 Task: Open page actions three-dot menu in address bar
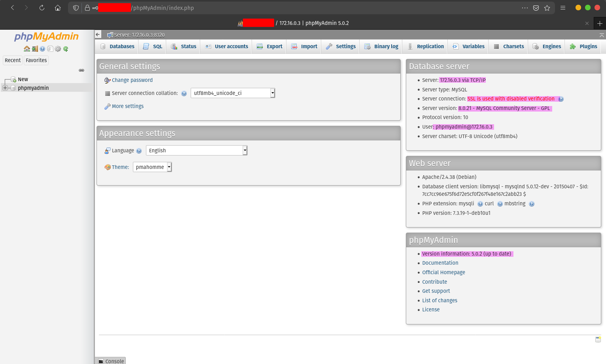pos(525,8)
